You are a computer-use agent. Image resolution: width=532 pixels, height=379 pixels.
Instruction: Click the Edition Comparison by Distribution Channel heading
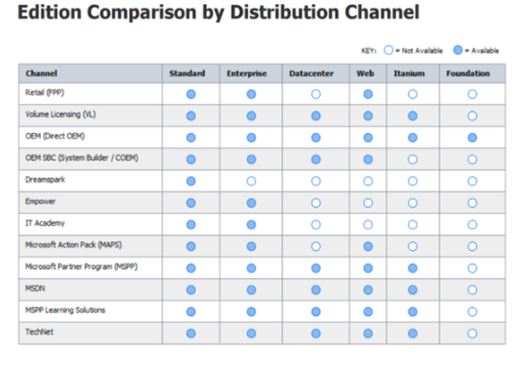pos(218,13)
